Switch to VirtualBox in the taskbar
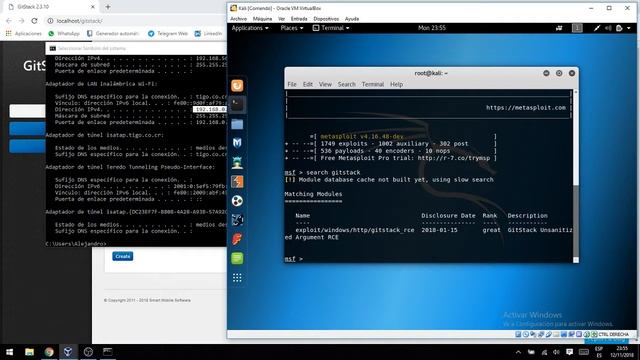640x360 pixels. pyautogui.click(x=68, y=352)
